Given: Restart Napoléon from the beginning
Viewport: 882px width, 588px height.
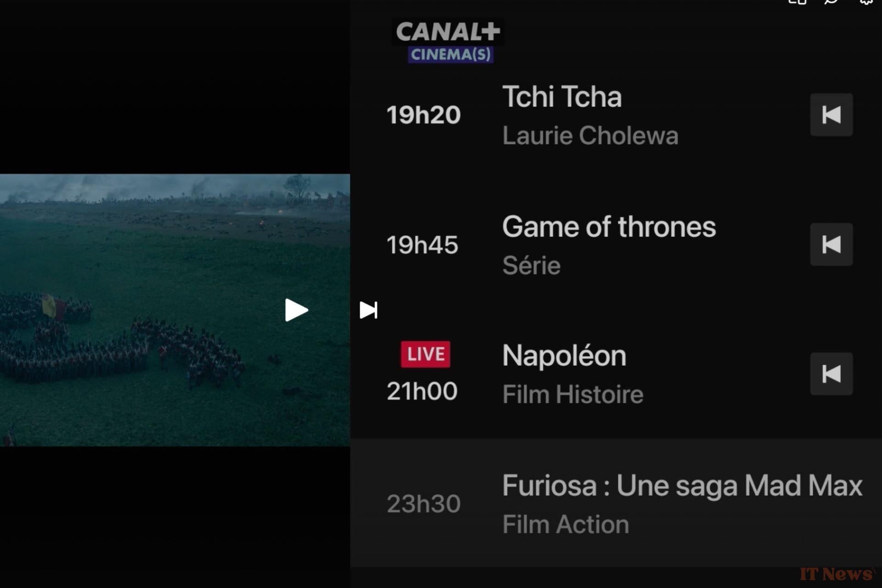Looking at the screenshot, I should [831, 373].
